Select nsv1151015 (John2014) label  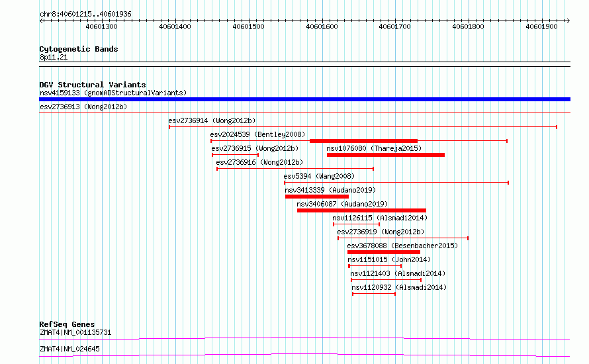pos(389,259)
